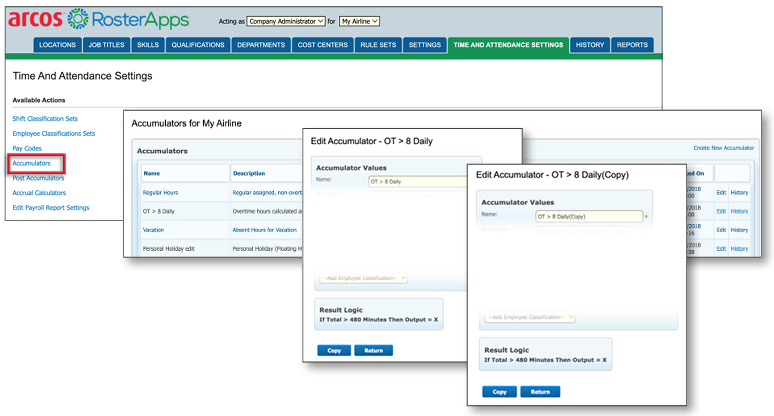Select the Qualifications tab
The image size is (774, 416).
click(198, 45)
